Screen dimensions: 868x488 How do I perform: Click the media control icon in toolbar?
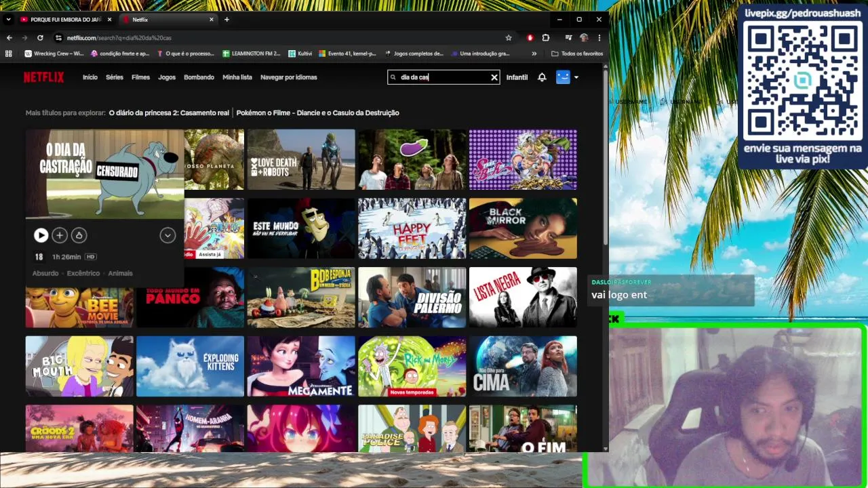pos(569,38)
